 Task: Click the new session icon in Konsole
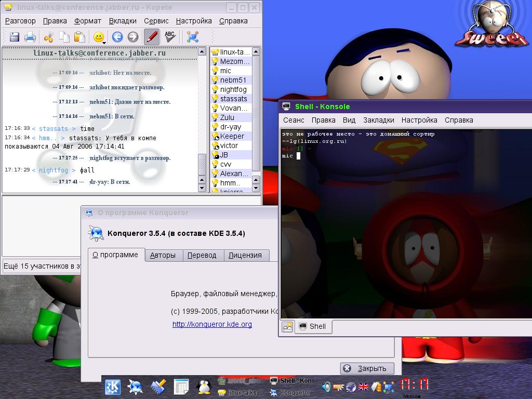click(287, 327)
